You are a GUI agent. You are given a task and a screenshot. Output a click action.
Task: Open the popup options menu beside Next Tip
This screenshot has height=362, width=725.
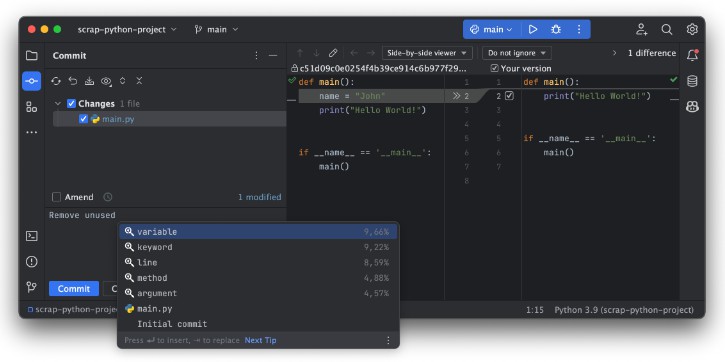(x=388, y=340)
